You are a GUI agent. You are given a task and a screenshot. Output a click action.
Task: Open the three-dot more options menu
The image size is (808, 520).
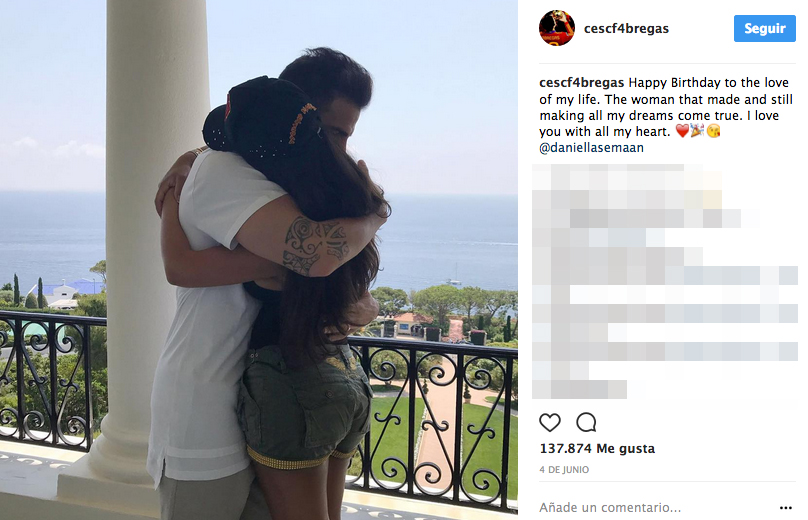point(786,508)
